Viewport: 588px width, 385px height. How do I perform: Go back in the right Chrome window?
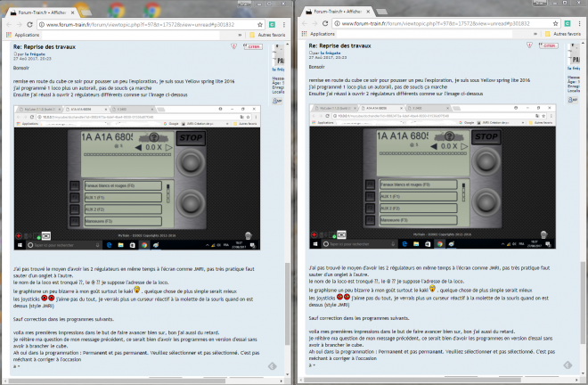tap(305, 24)
